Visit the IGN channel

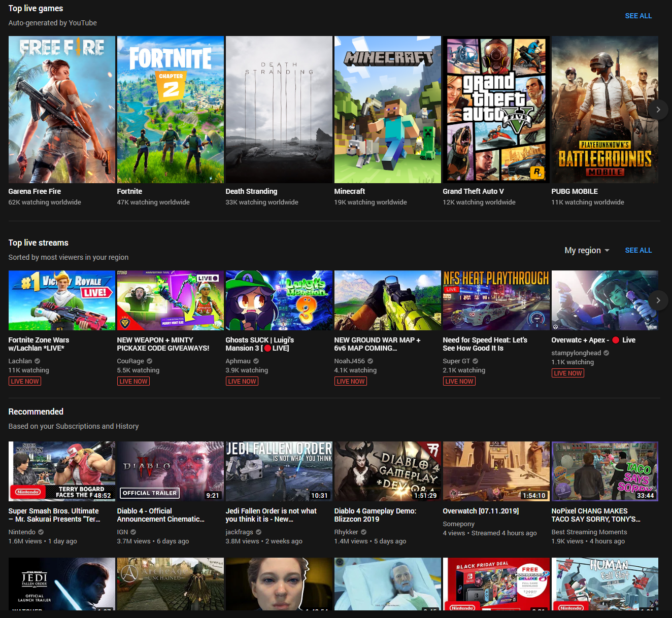coord(122,532)
